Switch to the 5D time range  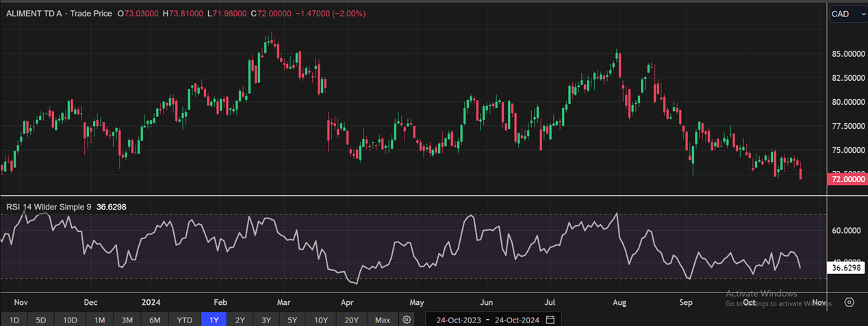coord(41,320)
